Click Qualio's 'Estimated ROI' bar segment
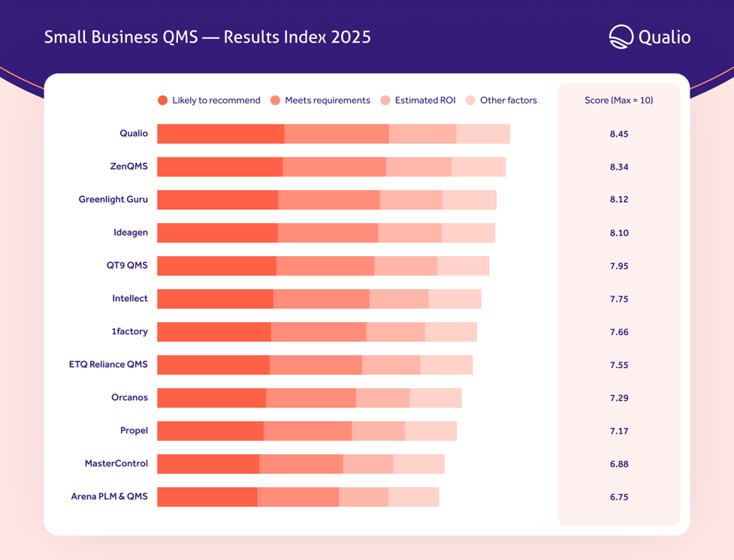Image resolution: width=734 pixels, height=560 pixels. [423, 134]
